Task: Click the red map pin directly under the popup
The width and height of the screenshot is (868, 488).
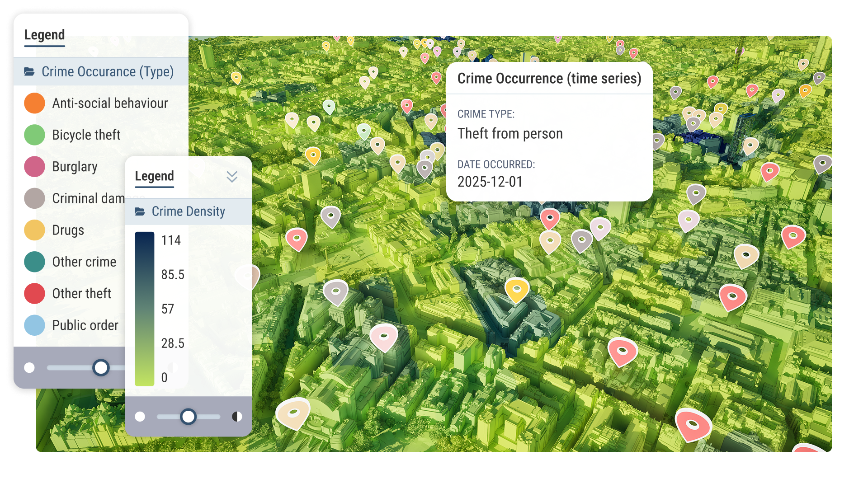Action: coord(550,219)
